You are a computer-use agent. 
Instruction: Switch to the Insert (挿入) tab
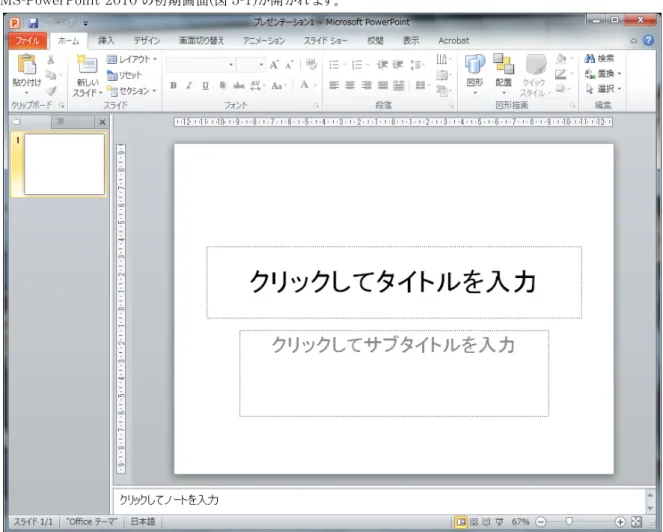(x=106, y=41)
